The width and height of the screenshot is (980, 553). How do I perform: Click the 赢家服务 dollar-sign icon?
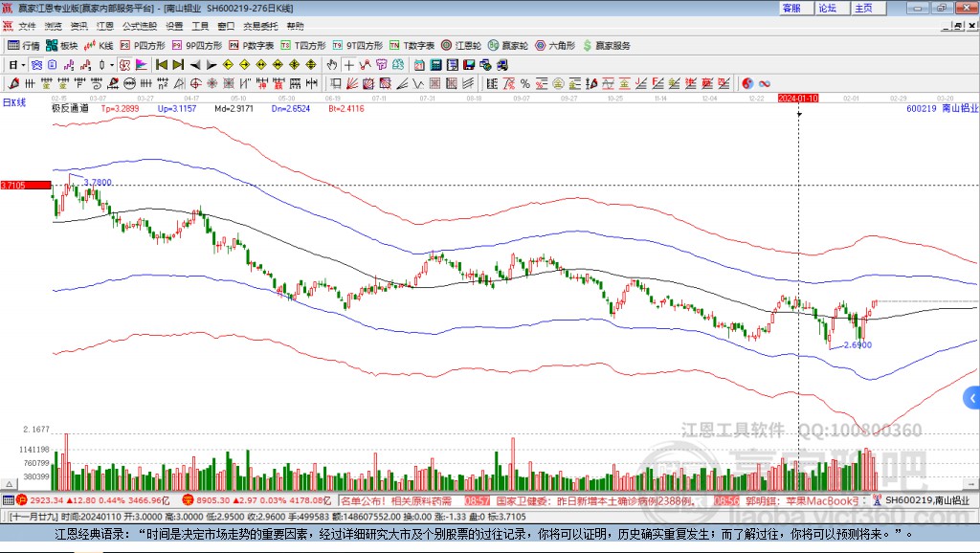point(588,45)
